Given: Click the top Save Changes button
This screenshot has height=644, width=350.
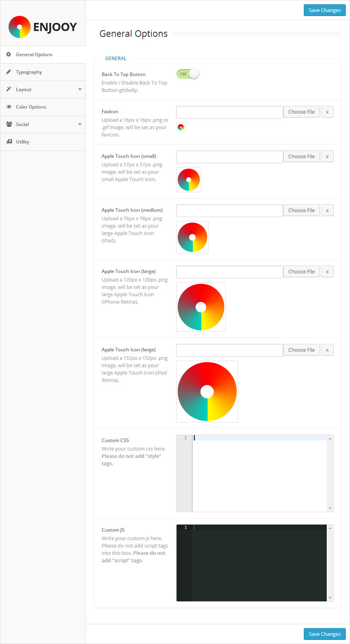Looking at the screenshot, I should pos(324,10).
